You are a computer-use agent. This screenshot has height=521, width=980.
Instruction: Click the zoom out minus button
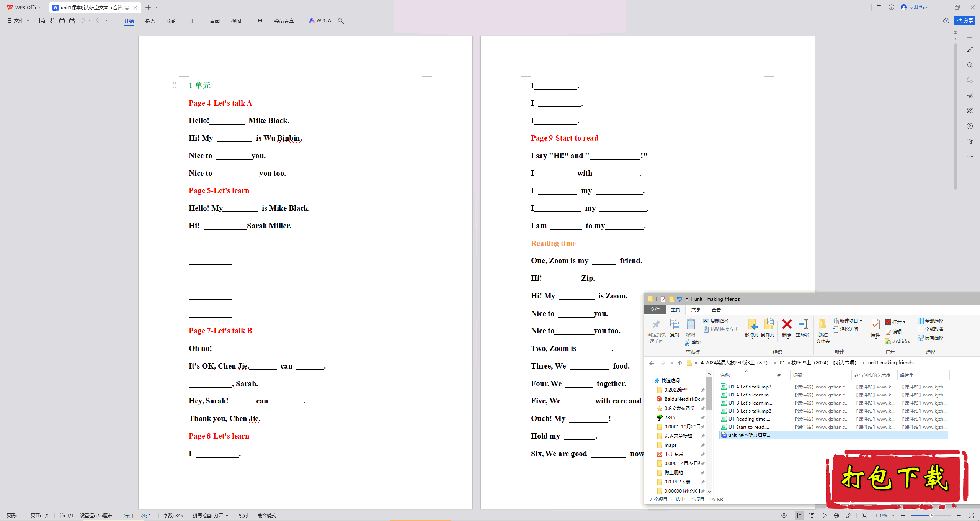pyautogui.click(x=903, y=516)
